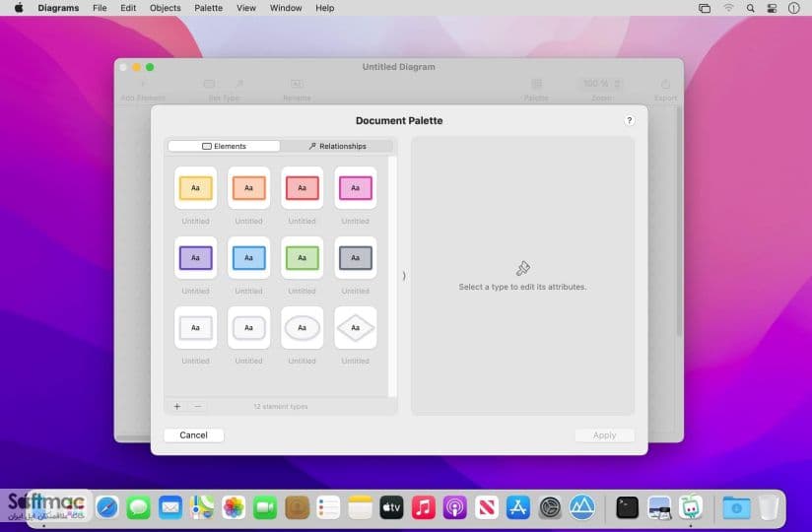Click the Rename toolbar icon
The height and width of the screenshot is (532, 812).
coord(297,84)
